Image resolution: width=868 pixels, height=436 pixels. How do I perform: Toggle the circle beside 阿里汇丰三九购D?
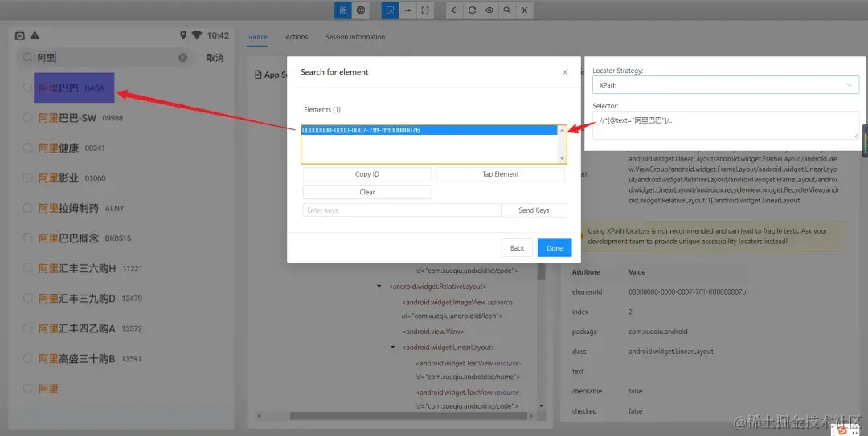(x=27, y=298)
